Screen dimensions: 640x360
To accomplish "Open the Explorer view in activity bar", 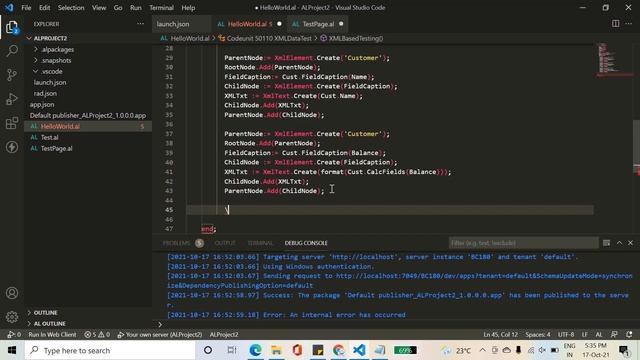I will tap(12, 28).
